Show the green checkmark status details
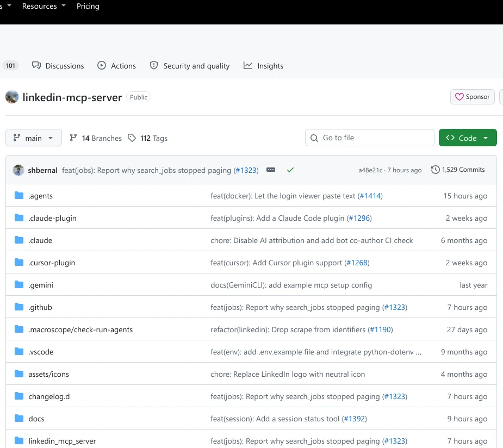 click(290, 170)
